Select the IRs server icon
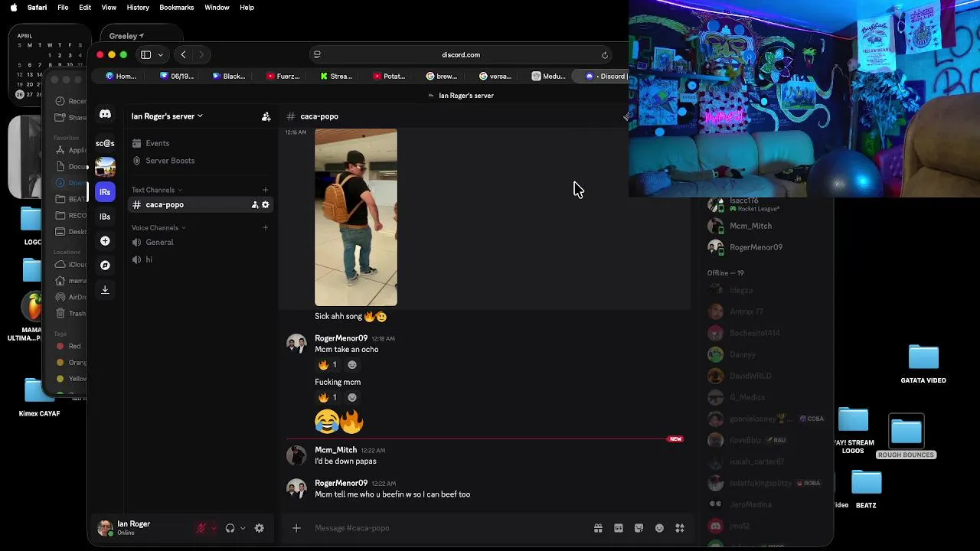 (105, 192)
